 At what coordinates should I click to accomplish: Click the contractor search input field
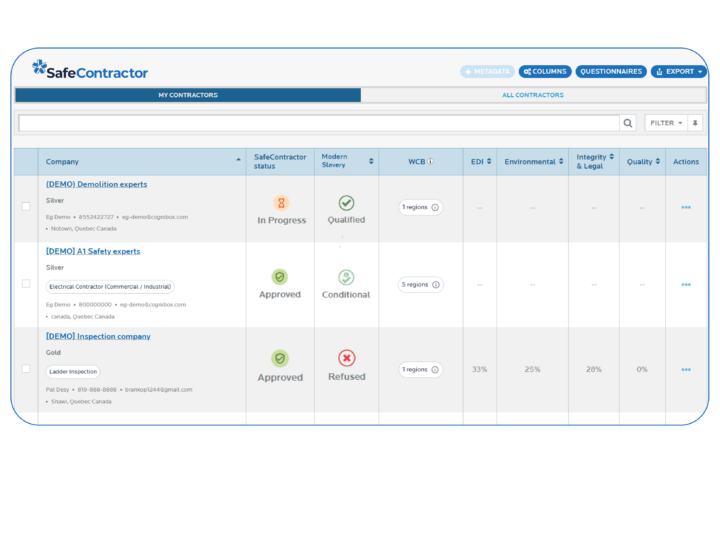coord(319,123)
